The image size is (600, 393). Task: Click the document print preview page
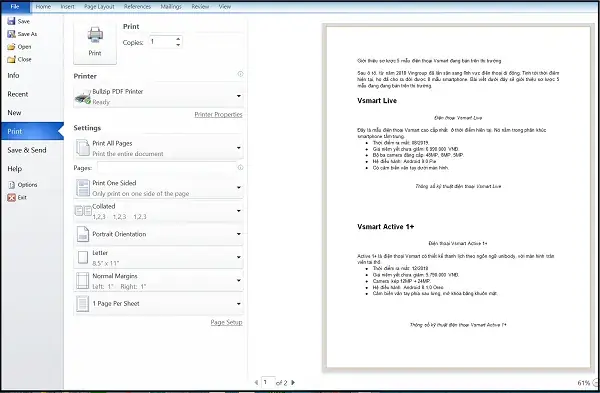coord(458,197)
